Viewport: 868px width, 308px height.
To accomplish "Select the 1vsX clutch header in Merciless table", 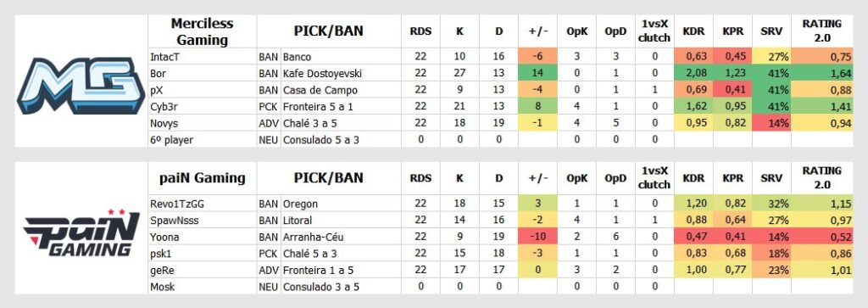I will pos(654,31).
